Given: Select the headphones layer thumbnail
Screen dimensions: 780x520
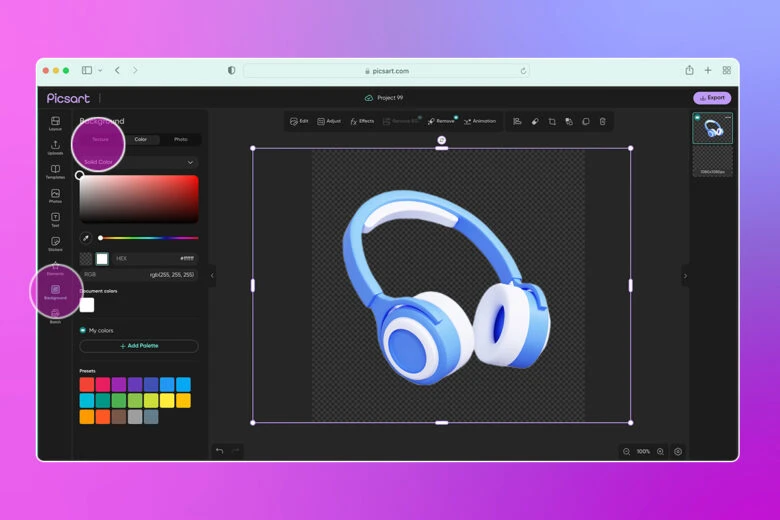Looking at the screenshot, I should tap(712, 128).
